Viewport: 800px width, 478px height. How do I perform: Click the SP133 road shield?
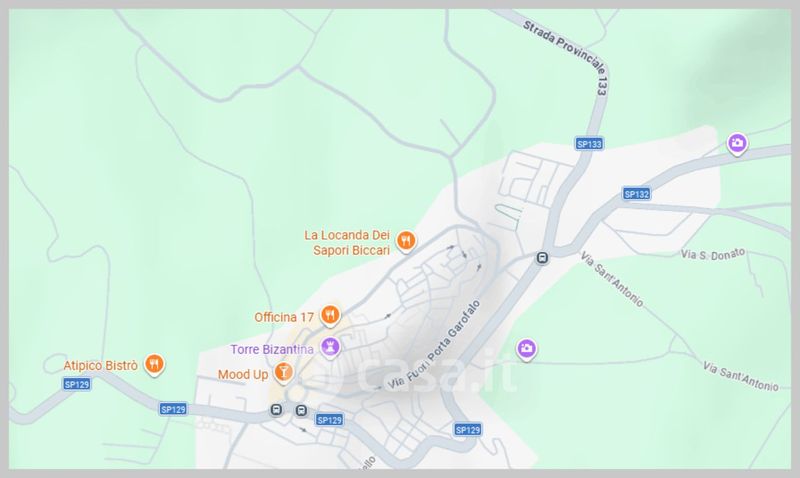(589, 144)
